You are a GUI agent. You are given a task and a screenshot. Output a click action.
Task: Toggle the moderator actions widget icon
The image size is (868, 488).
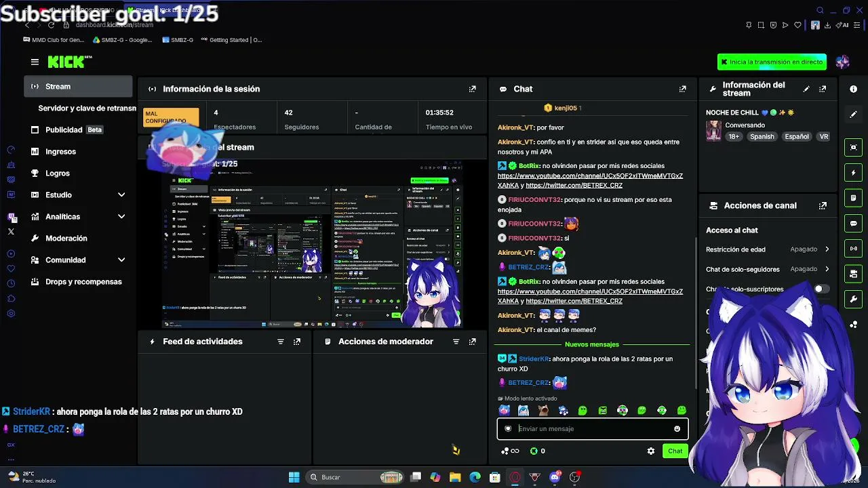(x=853, y=198)
